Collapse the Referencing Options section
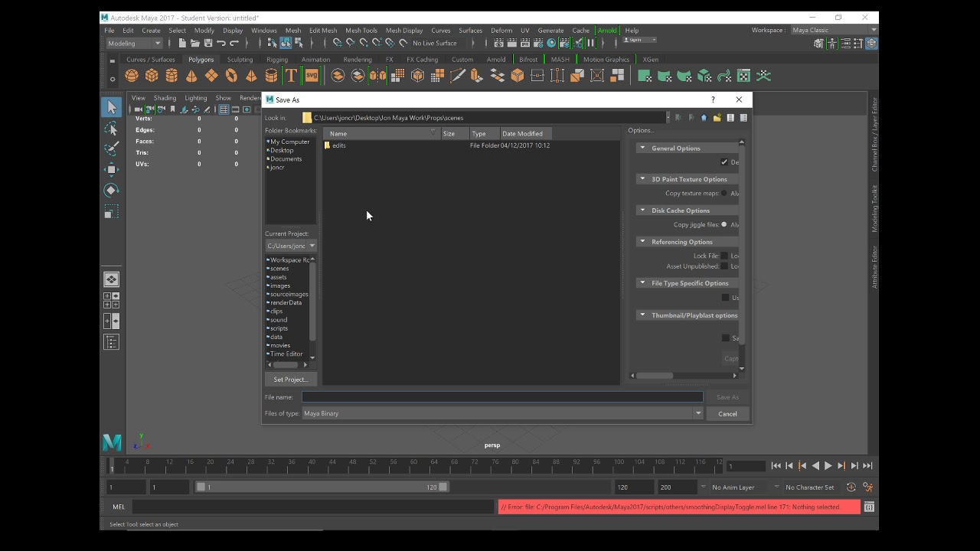Screen dimensions: 980x551 pyautogui.click(x=642, y=242)
